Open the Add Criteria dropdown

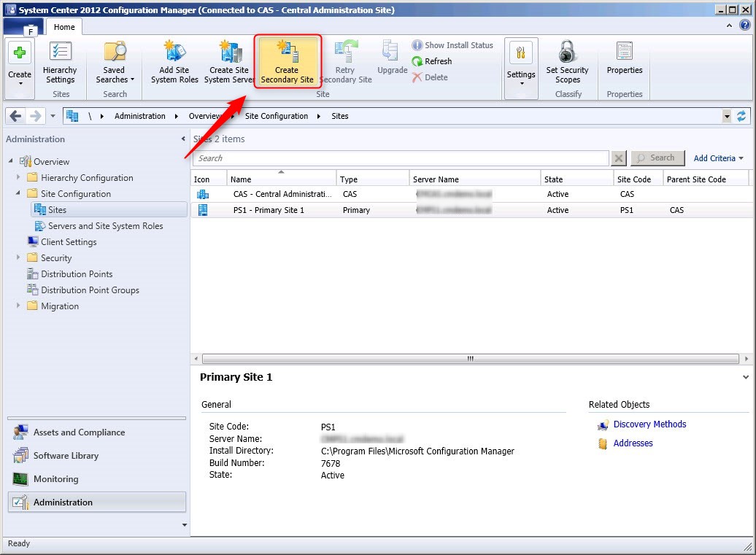point(718,158)
